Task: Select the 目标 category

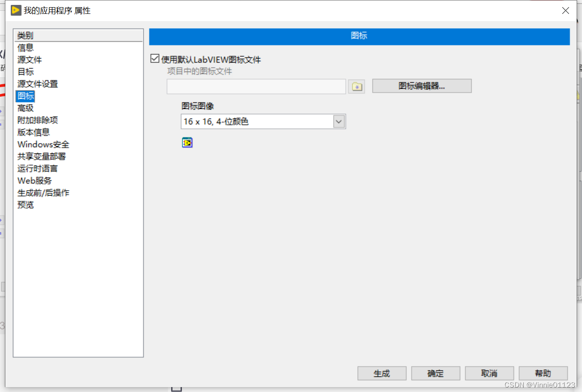Action: click(26, 72)
